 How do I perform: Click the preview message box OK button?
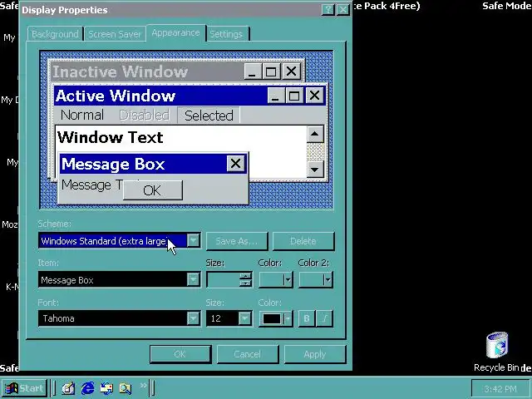[153, 190]
